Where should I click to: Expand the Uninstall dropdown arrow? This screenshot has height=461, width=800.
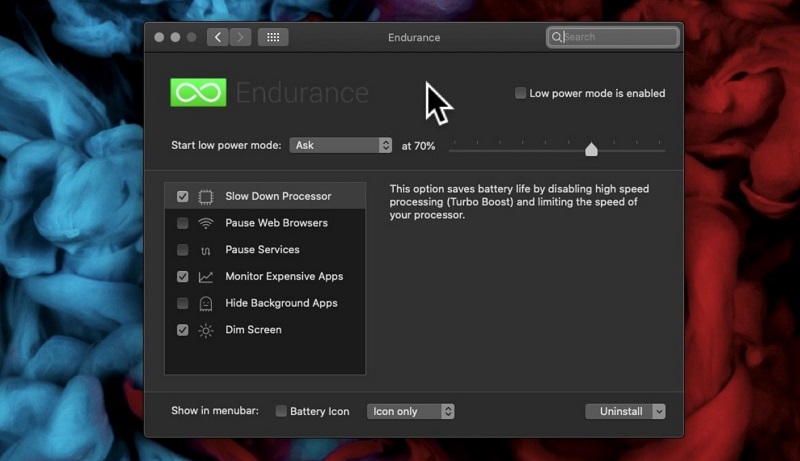click(x=658, y=411)
